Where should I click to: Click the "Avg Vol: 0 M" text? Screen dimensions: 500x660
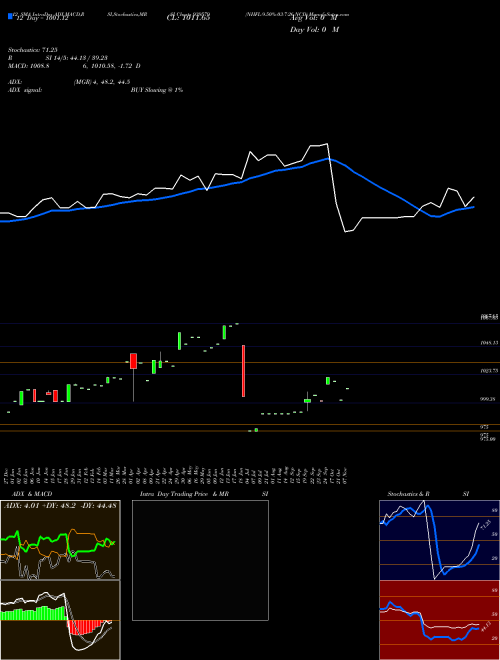[316, 18]
